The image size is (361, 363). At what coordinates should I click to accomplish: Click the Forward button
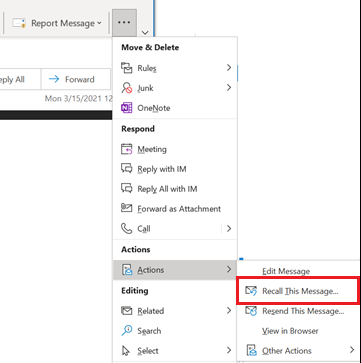pos(76,79)
